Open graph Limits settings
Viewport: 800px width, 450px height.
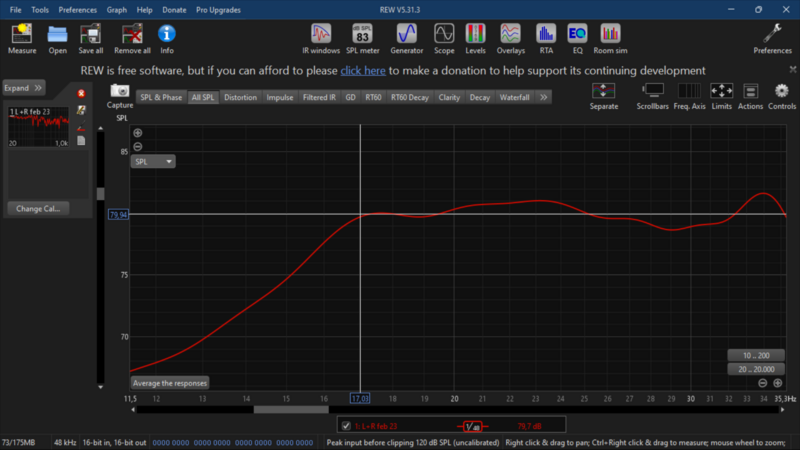(721, 95)
